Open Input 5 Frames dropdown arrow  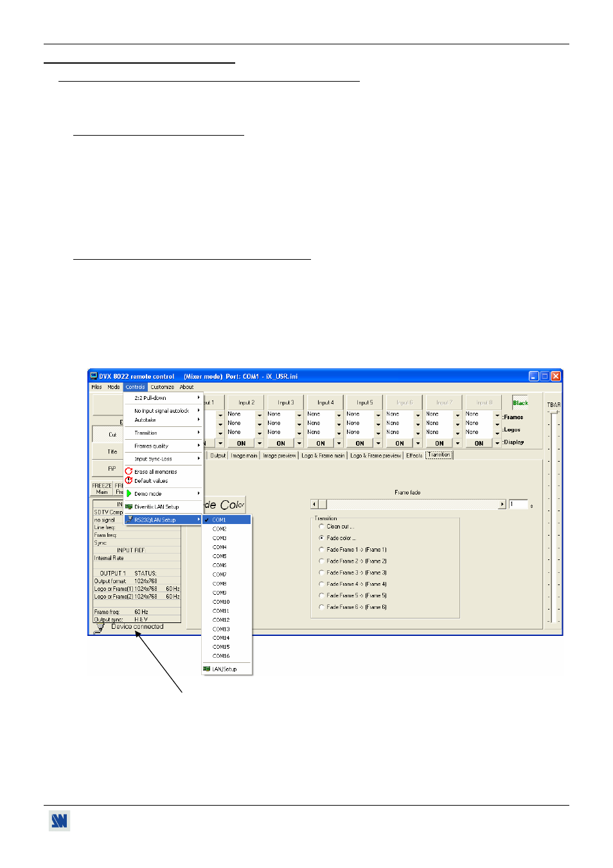click(378, 415)
